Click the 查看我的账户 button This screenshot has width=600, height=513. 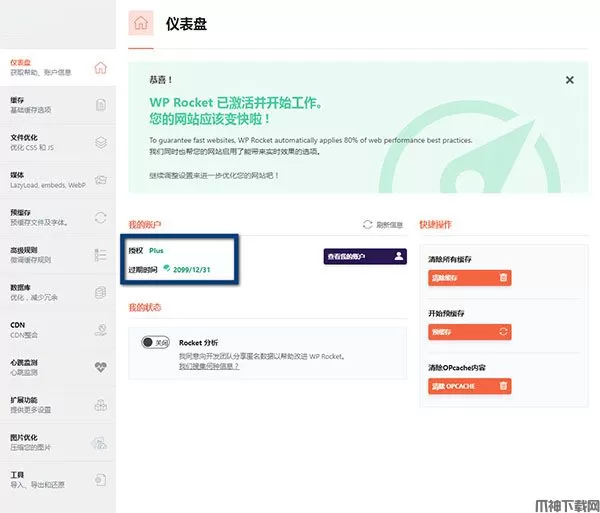point(365,256)
